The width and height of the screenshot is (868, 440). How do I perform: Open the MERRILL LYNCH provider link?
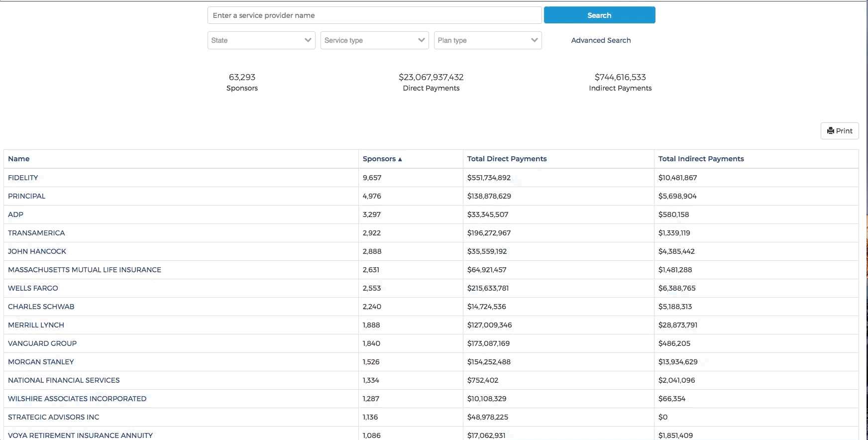point(36,325)
